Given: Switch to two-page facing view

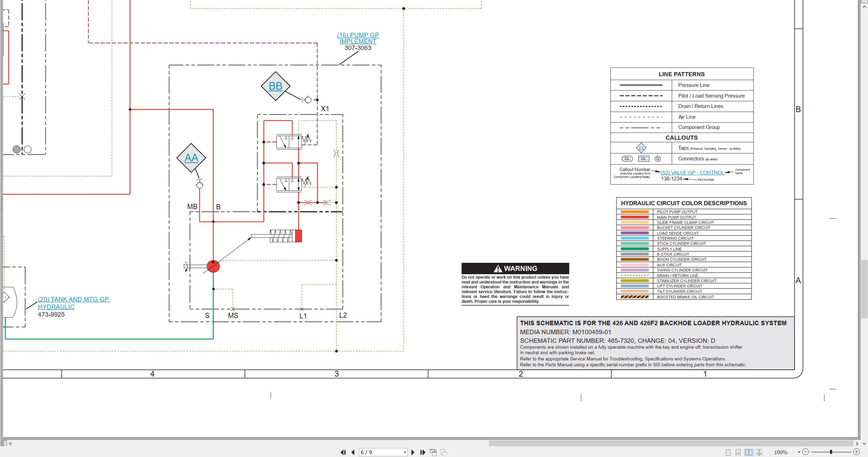Looking at the screenshot, I should pos(749,452).
